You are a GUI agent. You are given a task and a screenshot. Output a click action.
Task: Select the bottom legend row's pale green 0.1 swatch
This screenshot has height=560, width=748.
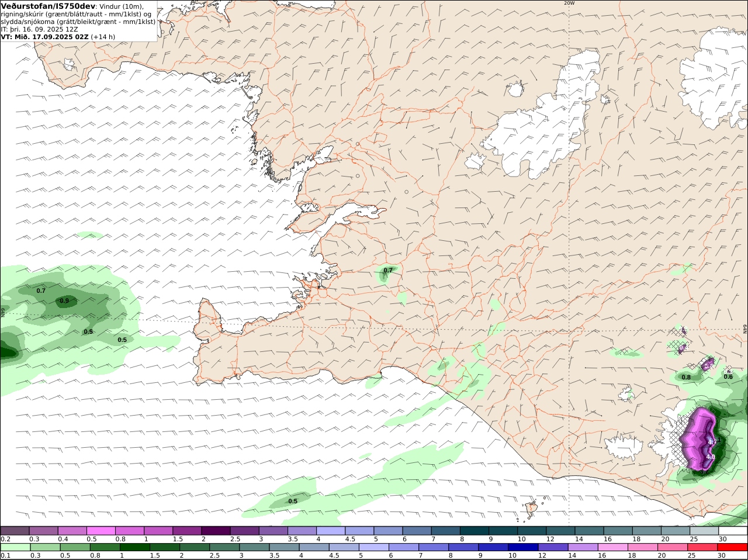point(15,547)
